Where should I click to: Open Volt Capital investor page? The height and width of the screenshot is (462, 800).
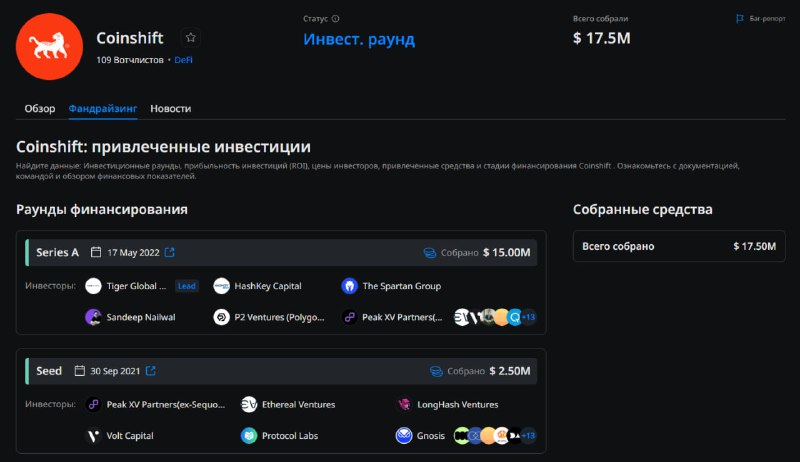130,435
